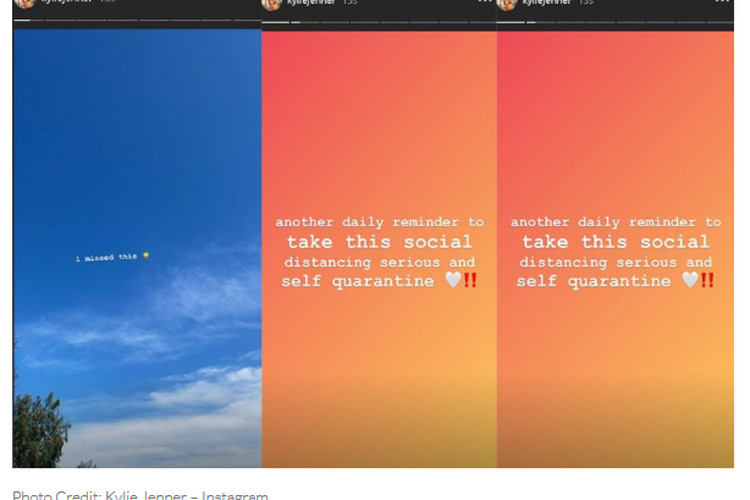Click the kyliejenner username on the blue sky story
Screen dimensions: 750x500
point(66,1)
